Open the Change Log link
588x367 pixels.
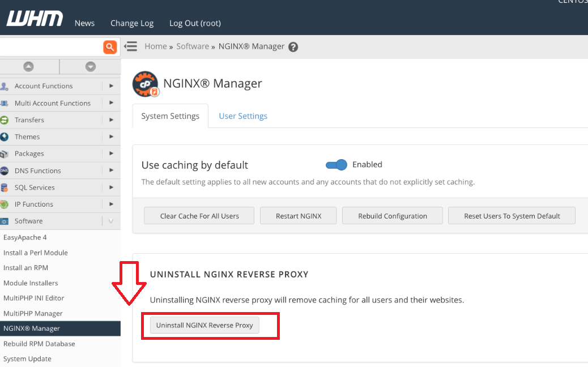tap(132, 23)
